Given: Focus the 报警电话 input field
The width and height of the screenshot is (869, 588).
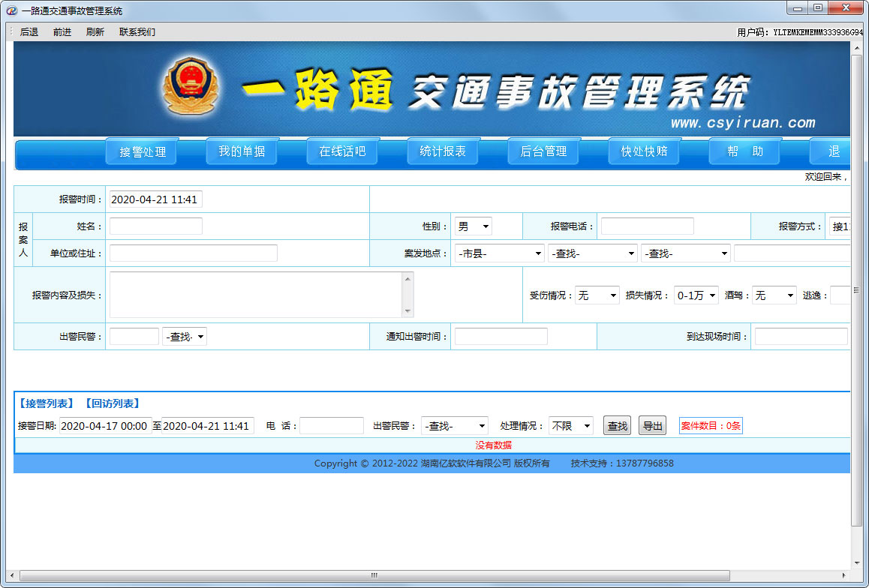Looking at the screenshot, I should (x=648, y=226).
